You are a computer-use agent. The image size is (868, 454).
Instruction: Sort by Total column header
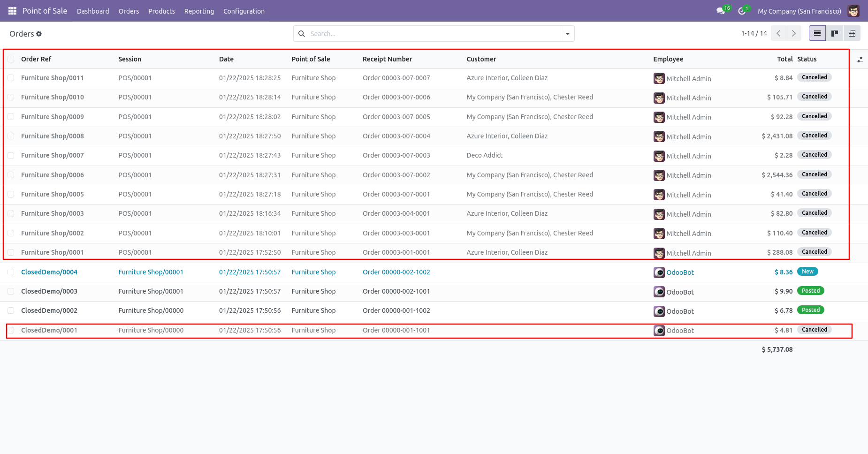pyautogui.click(x=784, y=59)
